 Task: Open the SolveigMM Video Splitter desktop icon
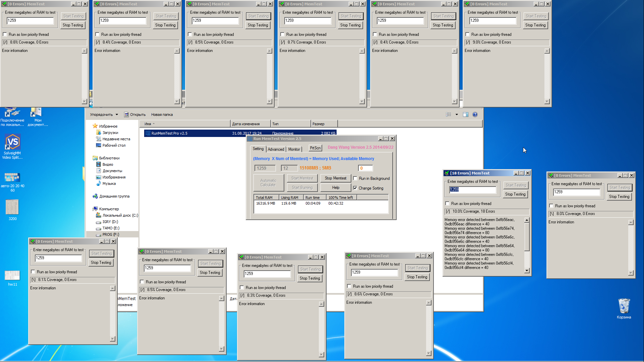12,143
